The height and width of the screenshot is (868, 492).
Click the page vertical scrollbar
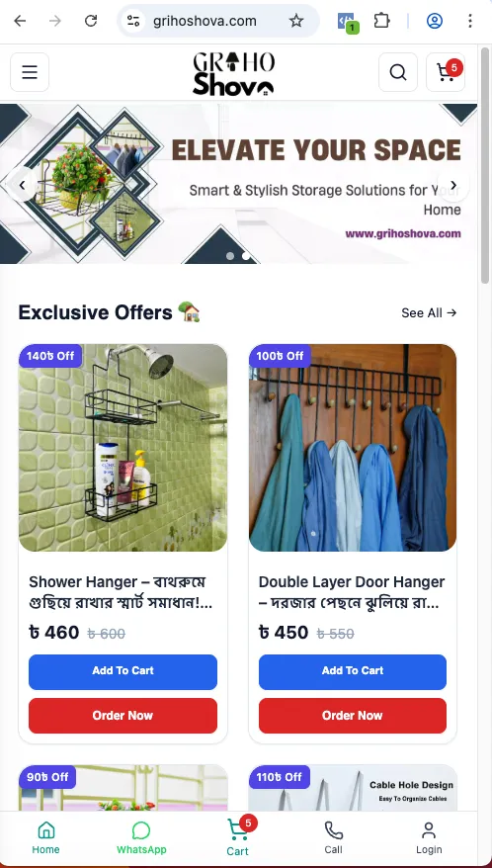coord(485,166)
